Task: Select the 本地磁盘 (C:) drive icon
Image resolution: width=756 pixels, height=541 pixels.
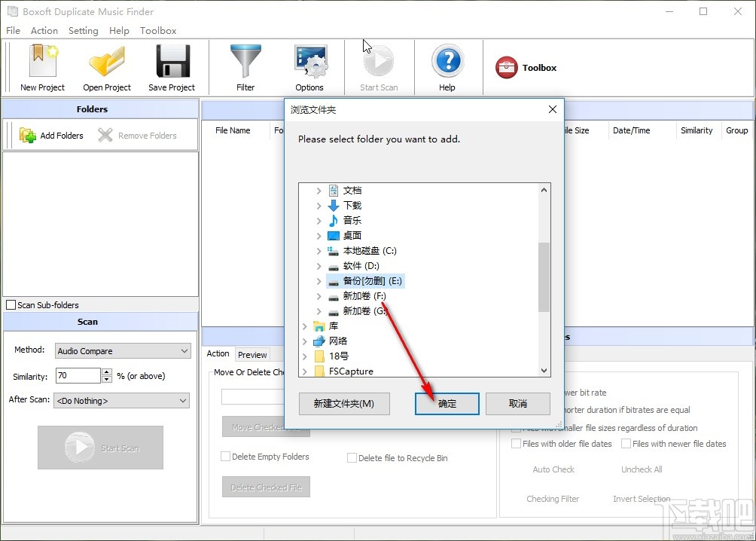Action: tap(333, 251)
